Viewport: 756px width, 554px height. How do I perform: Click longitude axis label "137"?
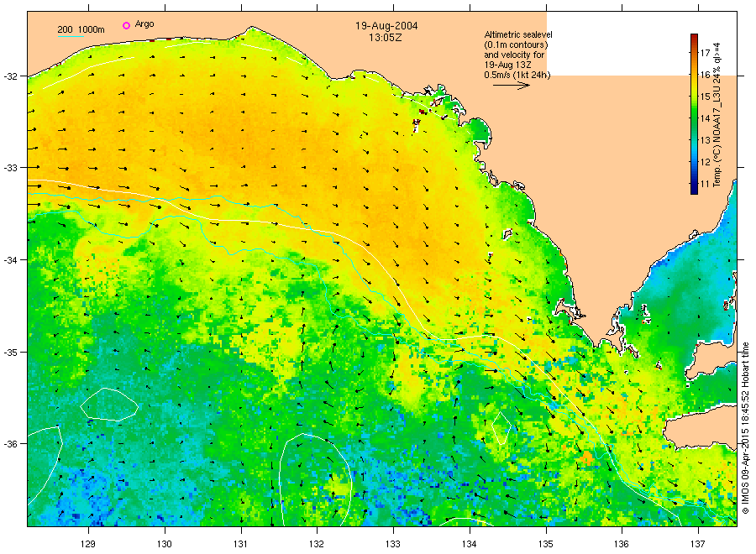coord(698,545)
